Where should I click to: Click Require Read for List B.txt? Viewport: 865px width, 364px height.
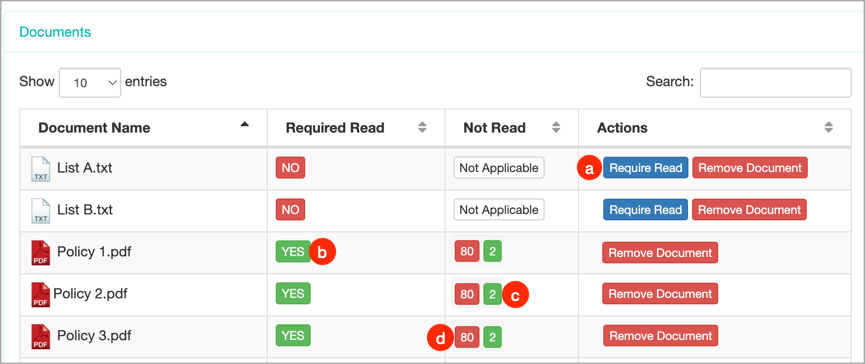(645, 210)
